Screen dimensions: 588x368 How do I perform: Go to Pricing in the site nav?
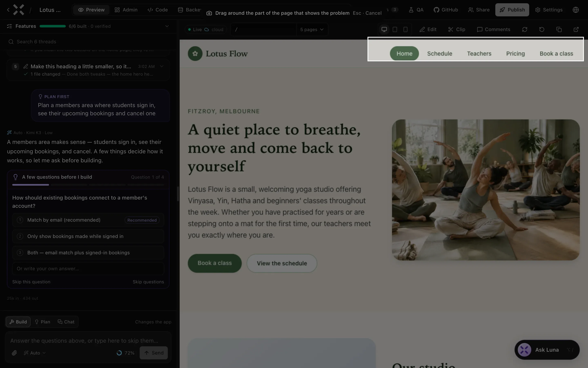(515, 54)
